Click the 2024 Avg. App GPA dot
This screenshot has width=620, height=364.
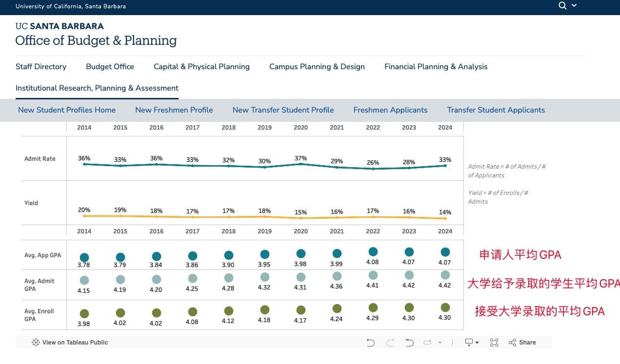pyautogui.click(x=445, y=252)
